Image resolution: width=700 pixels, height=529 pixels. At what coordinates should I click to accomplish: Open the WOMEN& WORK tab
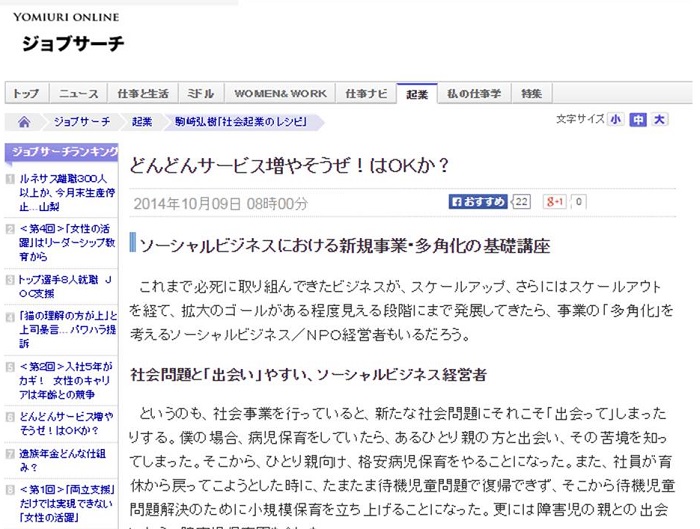tap(280, 94)
